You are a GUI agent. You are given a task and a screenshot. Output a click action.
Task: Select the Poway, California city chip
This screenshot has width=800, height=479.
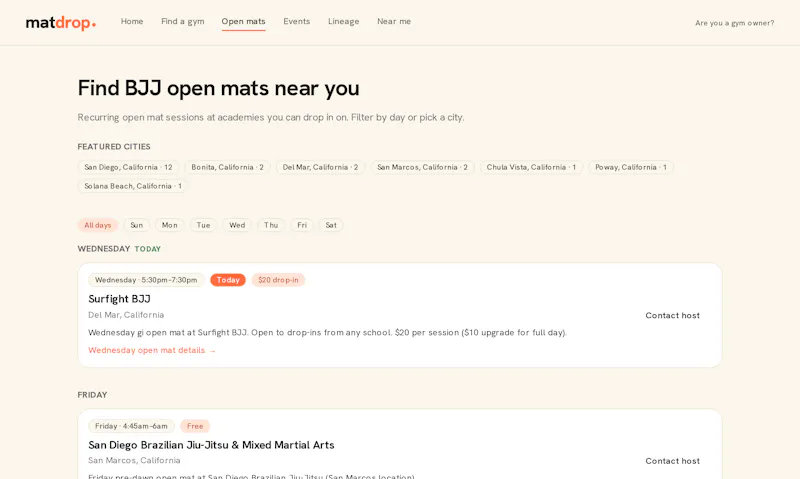tap(631, 167)
